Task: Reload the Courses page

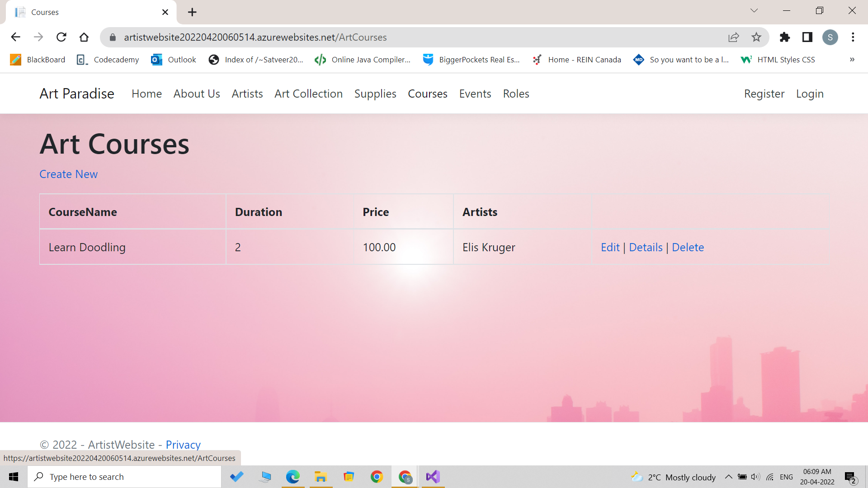Action: [x=61, y=37]
